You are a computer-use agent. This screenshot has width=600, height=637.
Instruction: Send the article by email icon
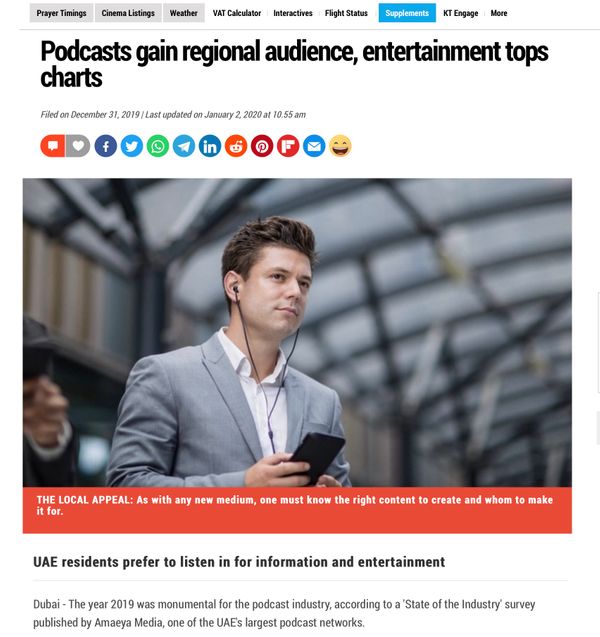tap(314, 146)
